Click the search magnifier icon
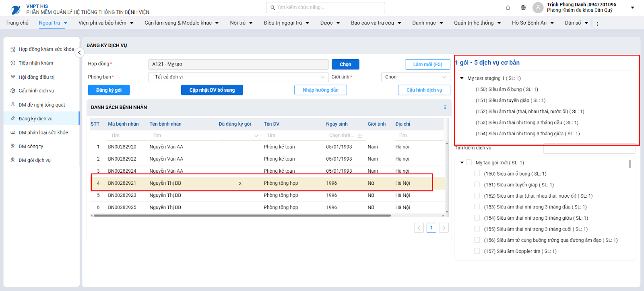 tap(272, 8)
